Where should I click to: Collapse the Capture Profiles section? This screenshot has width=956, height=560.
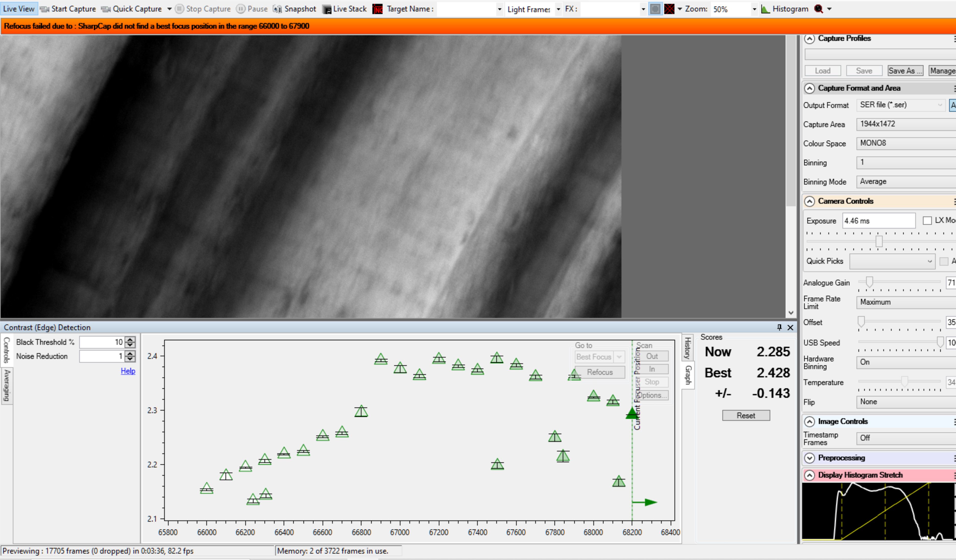click(810, 39)
